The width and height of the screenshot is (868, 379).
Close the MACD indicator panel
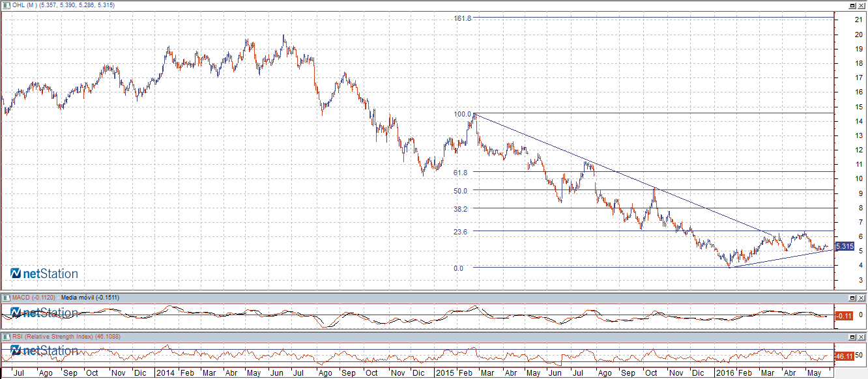[x=861, y=298]
